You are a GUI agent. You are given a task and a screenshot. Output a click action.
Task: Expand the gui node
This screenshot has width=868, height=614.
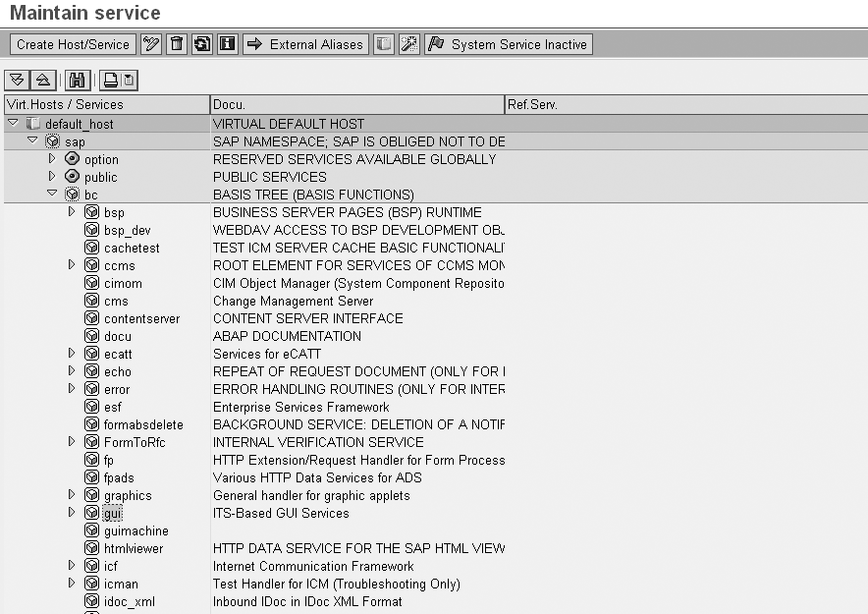point(72,513)
